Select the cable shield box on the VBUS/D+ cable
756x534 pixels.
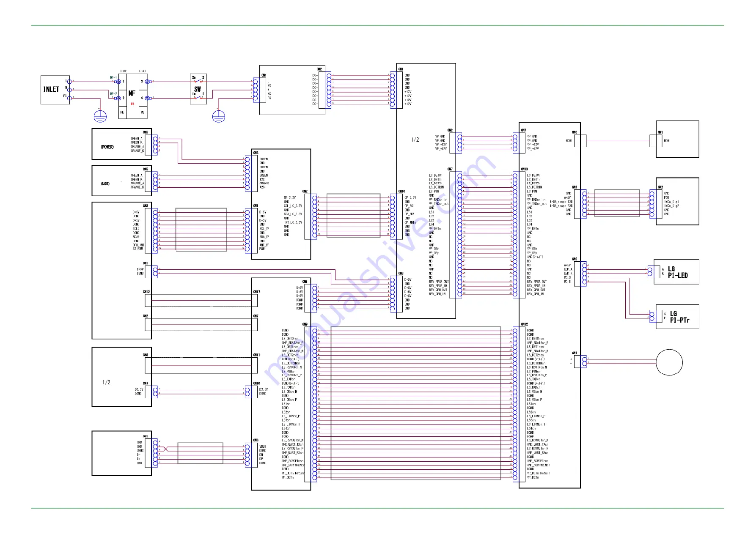(x=200, y=453)
